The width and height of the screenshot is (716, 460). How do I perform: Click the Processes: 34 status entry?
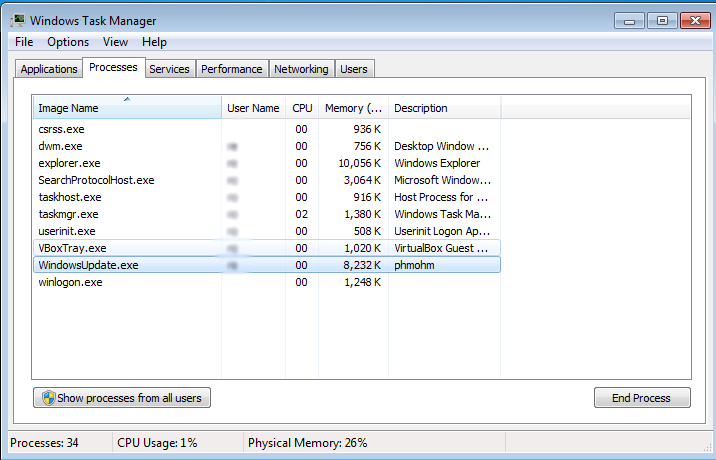(44, 443)
